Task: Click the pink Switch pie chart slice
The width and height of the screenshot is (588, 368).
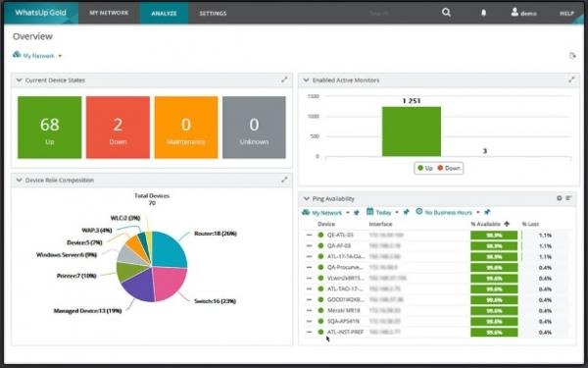Action: pos(169,284)
